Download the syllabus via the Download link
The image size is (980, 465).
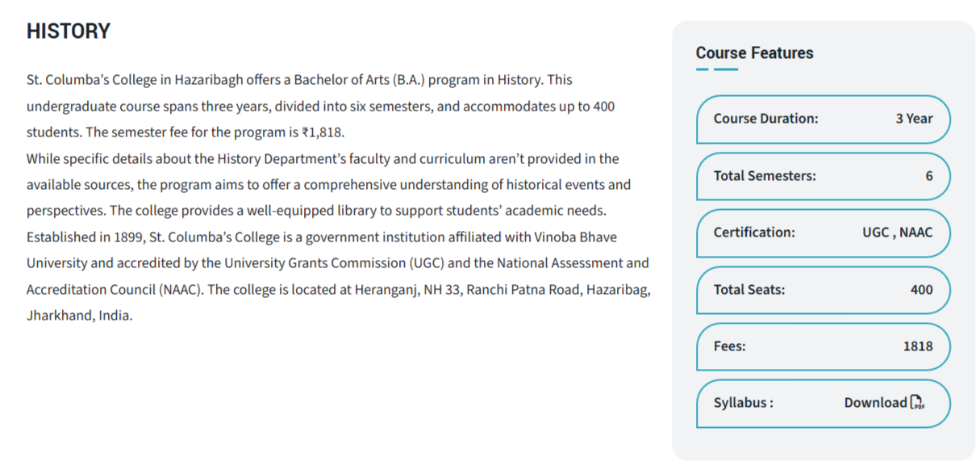point(875,403)
